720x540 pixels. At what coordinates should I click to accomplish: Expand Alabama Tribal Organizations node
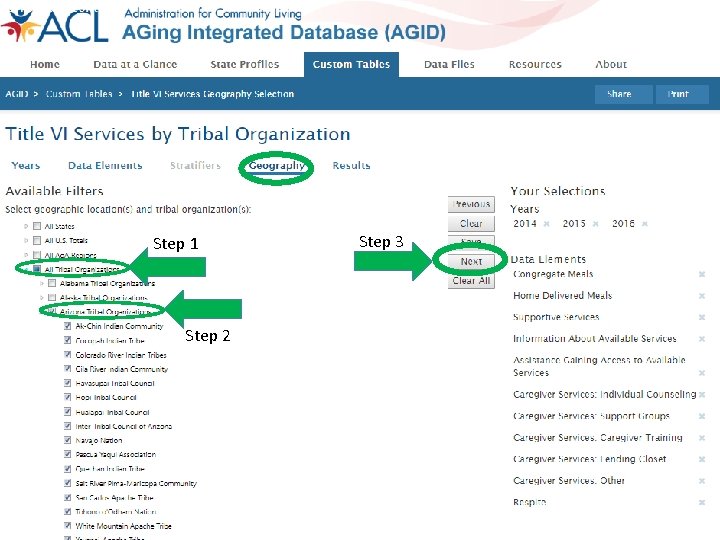click(42, 283)
